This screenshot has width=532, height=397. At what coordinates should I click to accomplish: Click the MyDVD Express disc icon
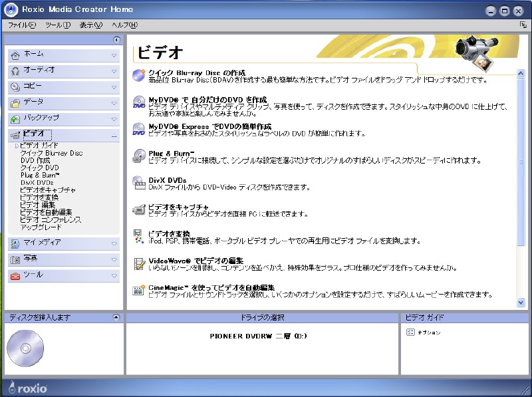coord(139,129)
